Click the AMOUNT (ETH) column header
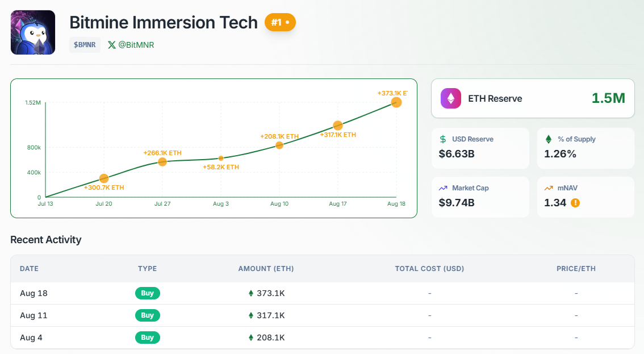 point(266,269)
